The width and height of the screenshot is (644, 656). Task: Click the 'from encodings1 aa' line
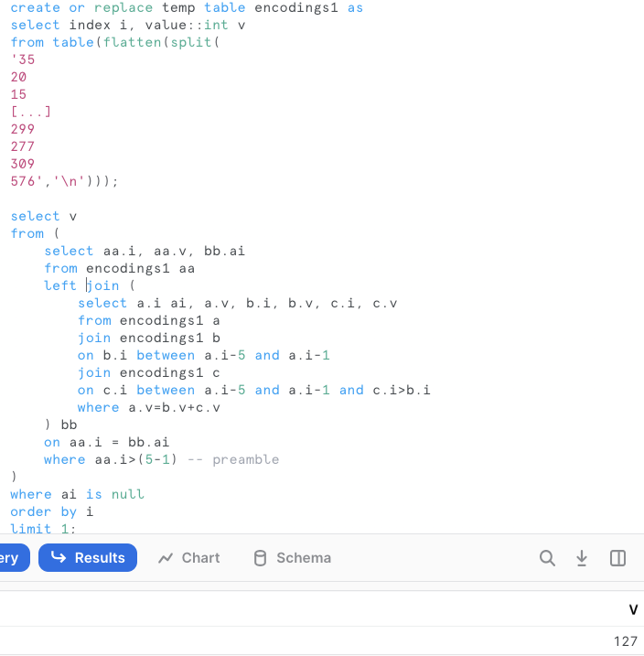120,269
